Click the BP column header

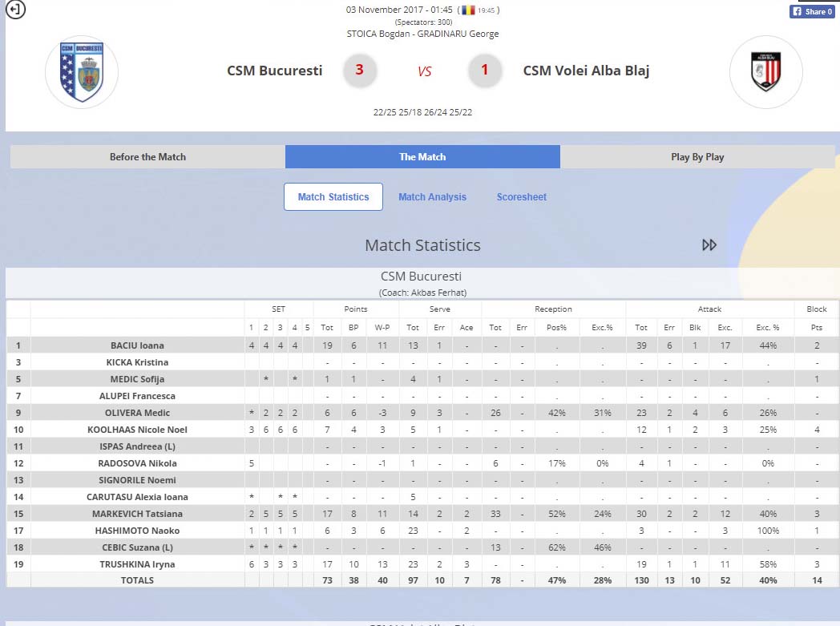(x=353, y=327)
